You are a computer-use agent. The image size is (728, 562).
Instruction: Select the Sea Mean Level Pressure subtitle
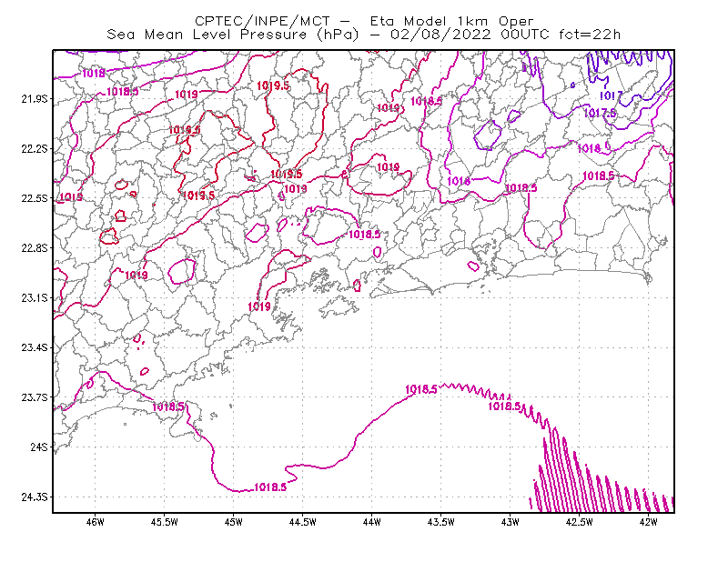pyautogui.click(x=364, y=35)
